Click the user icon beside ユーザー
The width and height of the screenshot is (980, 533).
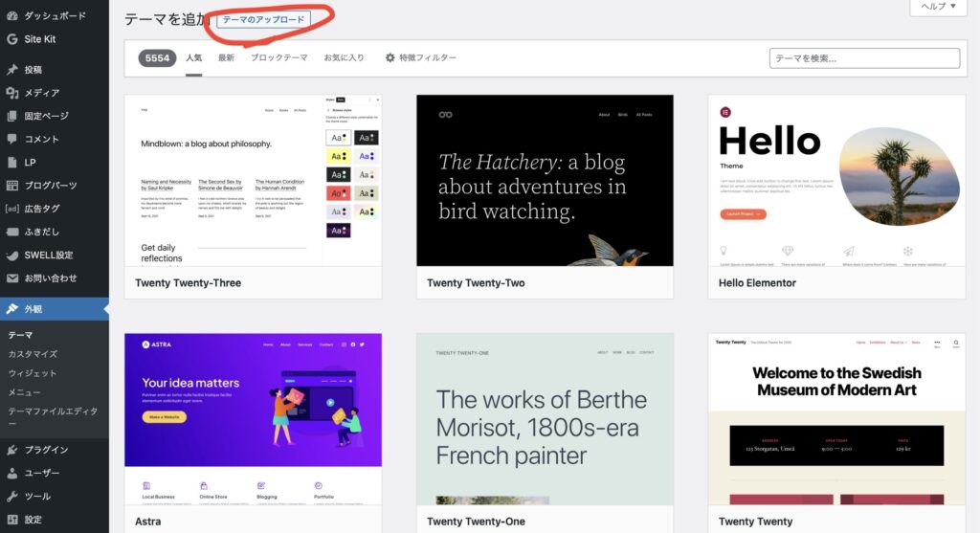[x=11, y=473]
